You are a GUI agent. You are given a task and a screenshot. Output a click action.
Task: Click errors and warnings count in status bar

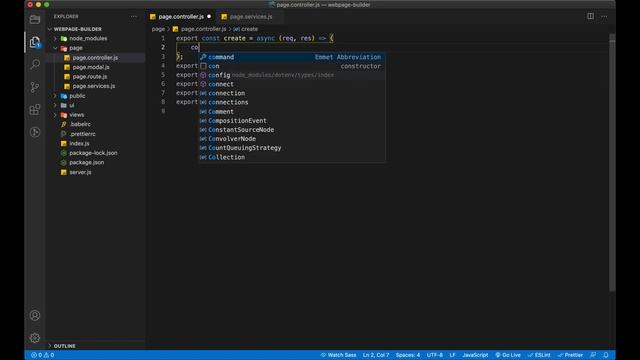tap(42, 355)
